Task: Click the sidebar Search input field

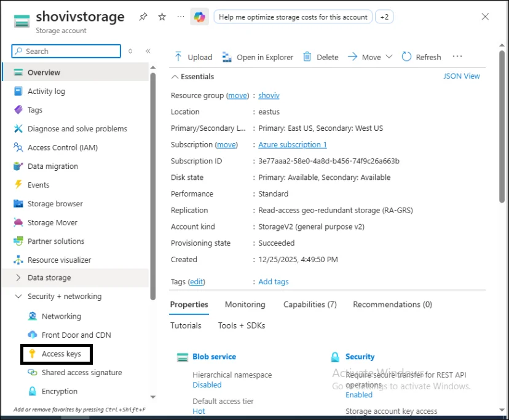Action: click(66, 51)
